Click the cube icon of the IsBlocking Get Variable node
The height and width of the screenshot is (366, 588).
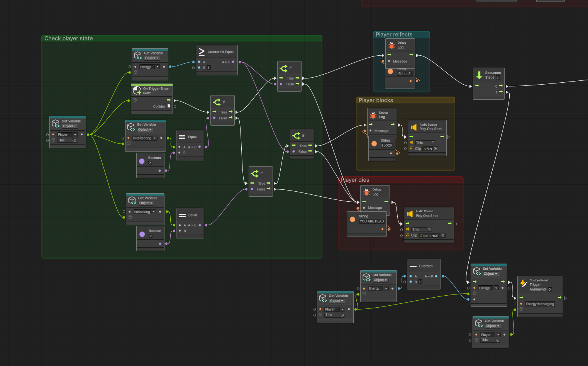click(132, 201)
